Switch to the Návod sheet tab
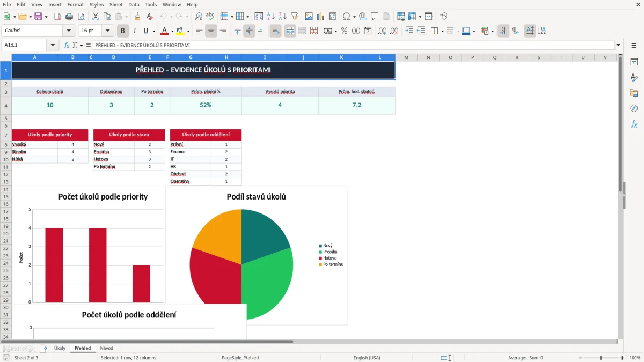The height and width of the screenshot is (362, 644). click(107, 348)
